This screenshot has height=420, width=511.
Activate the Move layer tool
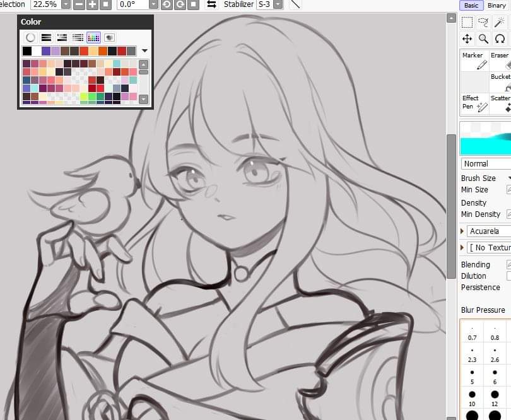coord(467,38)
